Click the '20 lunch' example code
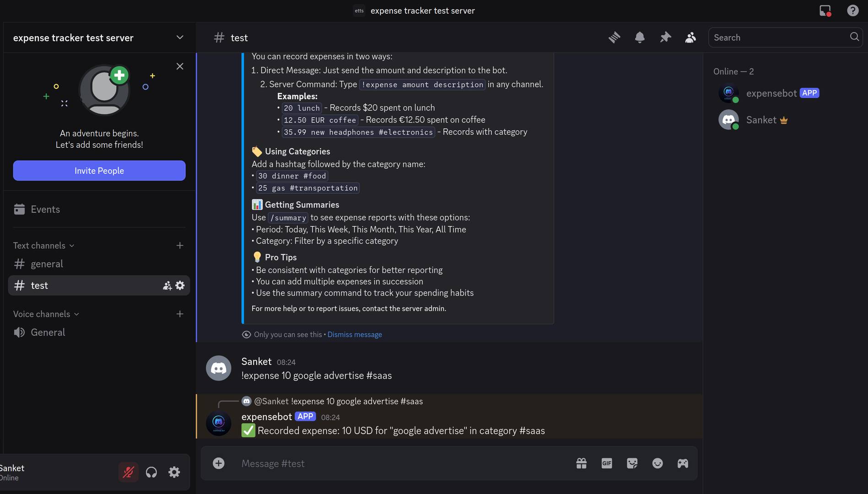This screenshot has height=494, width=868. coord(302,108)
